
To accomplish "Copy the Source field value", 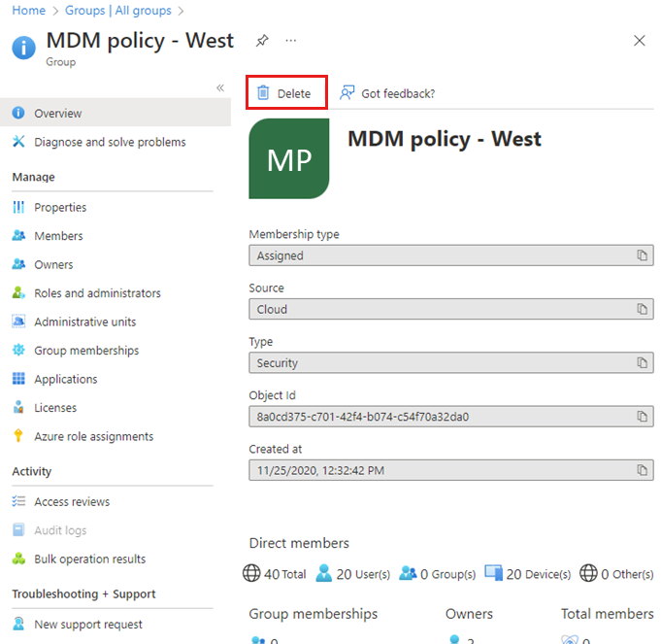I will point(642,309).
